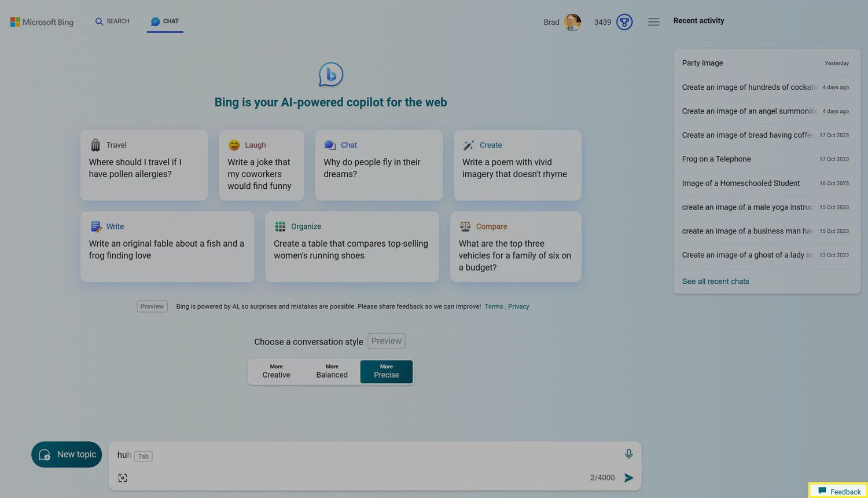Click the add image visual search icon
Screen dimensions: 868x498
pyautogui.click(x=123, y=478)
